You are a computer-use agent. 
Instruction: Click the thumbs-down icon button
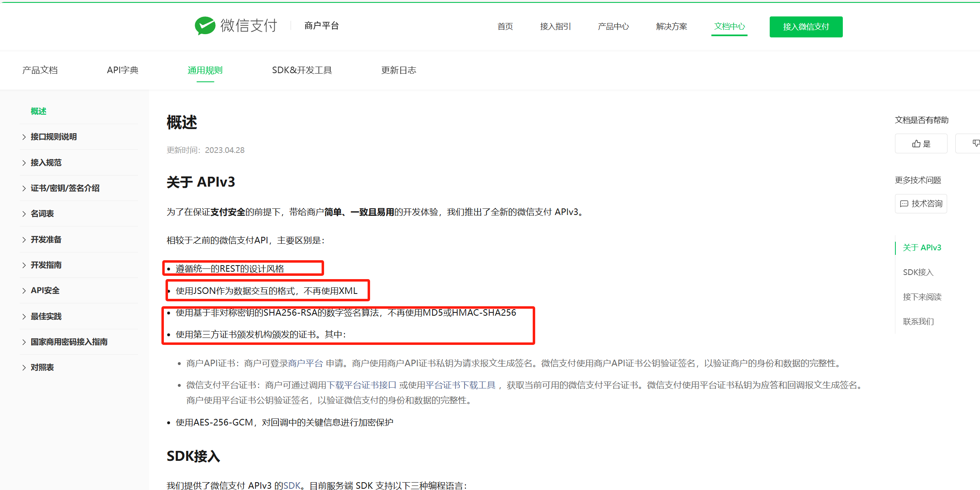pyautogui.click(x=975, y=143)
